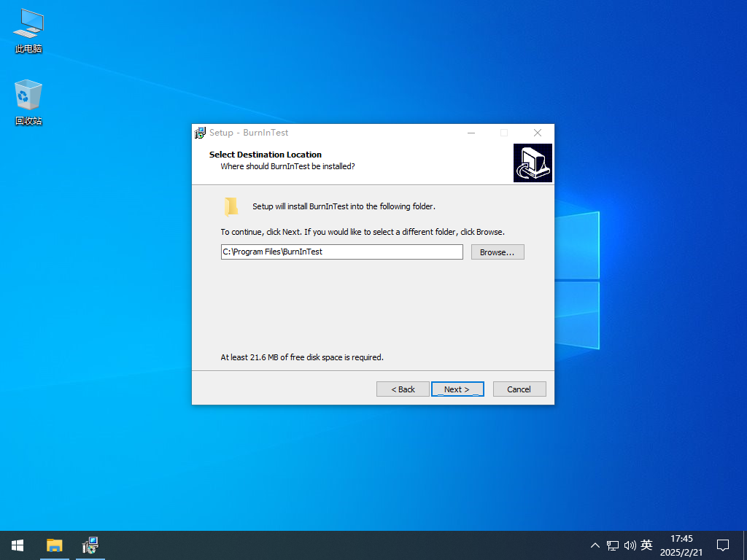Go back with the Back button
747x560 pixels.
pos(403,389)
